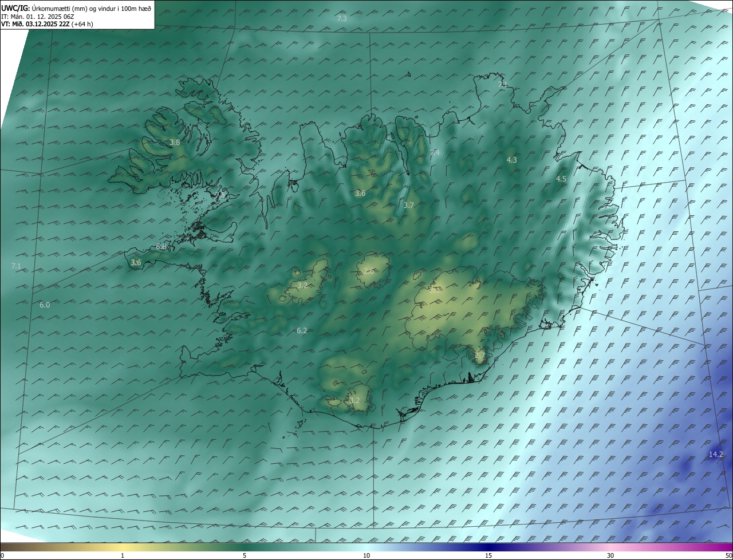The width and height of the screenshot is (733, 560).
Task: Click the '7.1' label on the northeast coast
Action: [x=503, y=85]
